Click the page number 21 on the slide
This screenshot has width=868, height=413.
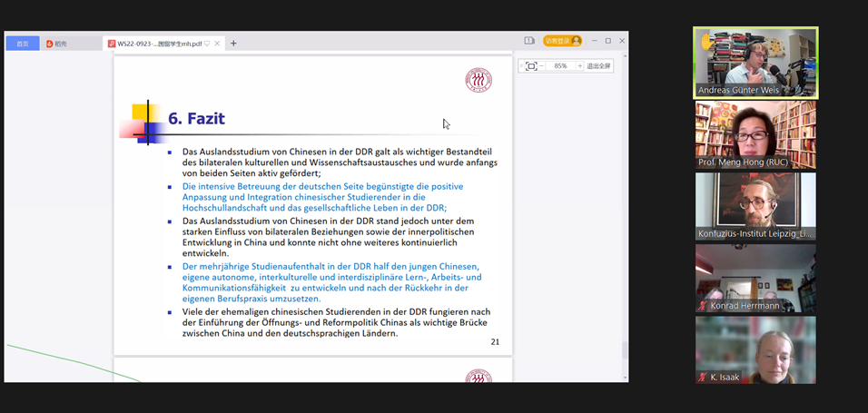495,342
